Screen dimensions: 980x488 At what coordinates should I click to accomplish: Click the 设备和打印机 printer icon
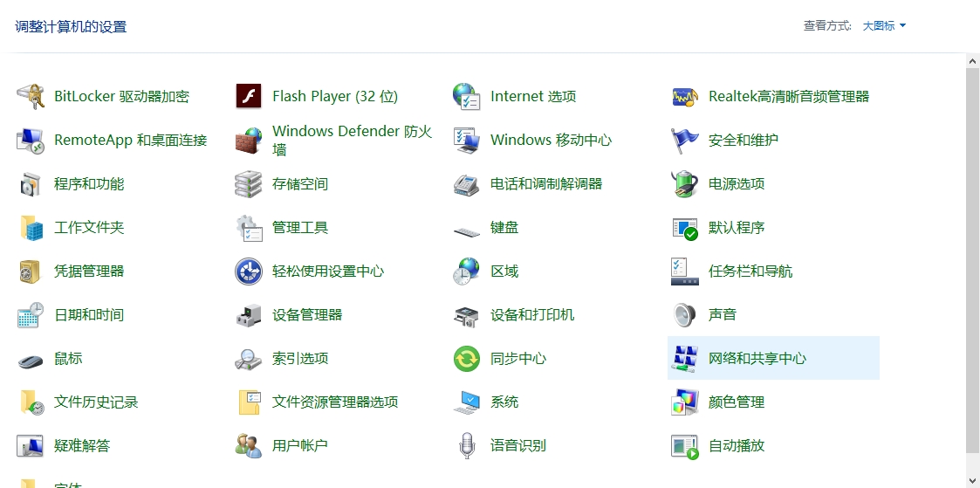point(466,315)
